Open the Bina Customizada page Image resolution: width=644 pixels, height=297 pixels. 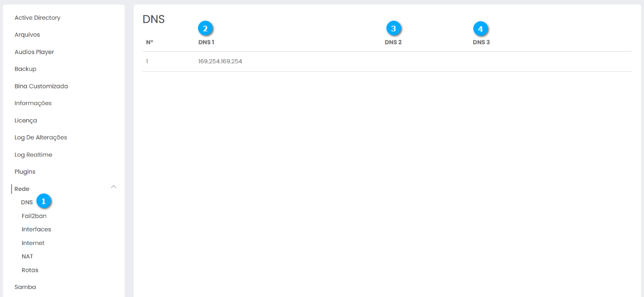[x=41, y=86]
